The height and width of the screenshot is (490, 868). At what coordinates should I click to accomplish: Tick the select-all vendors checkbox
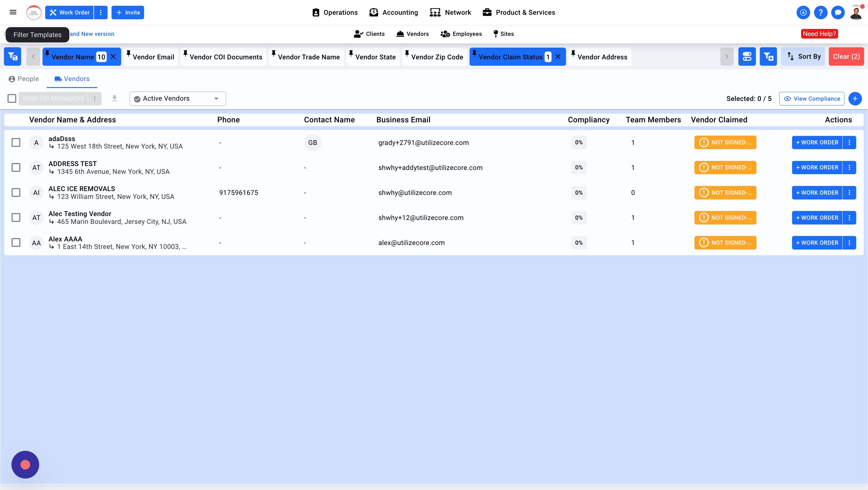pos(12,99)
